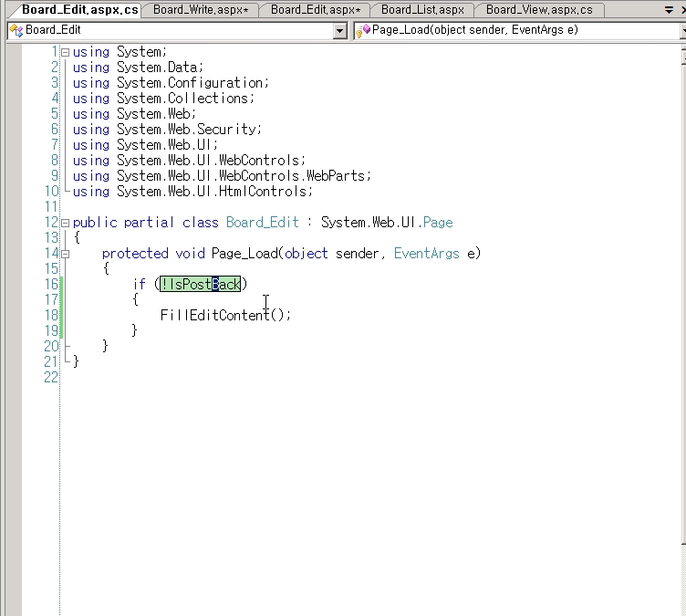Click the highlighted !IsPostBack expression
The height and width of the screenshot is (616, 686).
(x=201, y=284)
